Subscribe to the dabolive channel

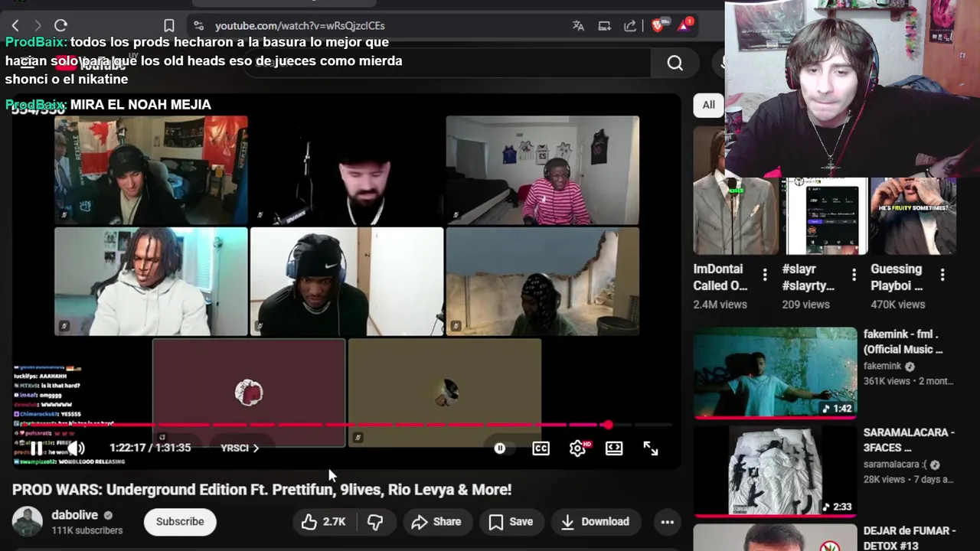[x=180, y=521]
